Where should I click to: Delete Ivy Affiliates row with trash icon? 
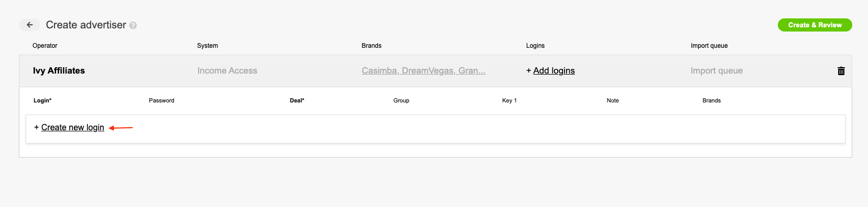(841, 71)
